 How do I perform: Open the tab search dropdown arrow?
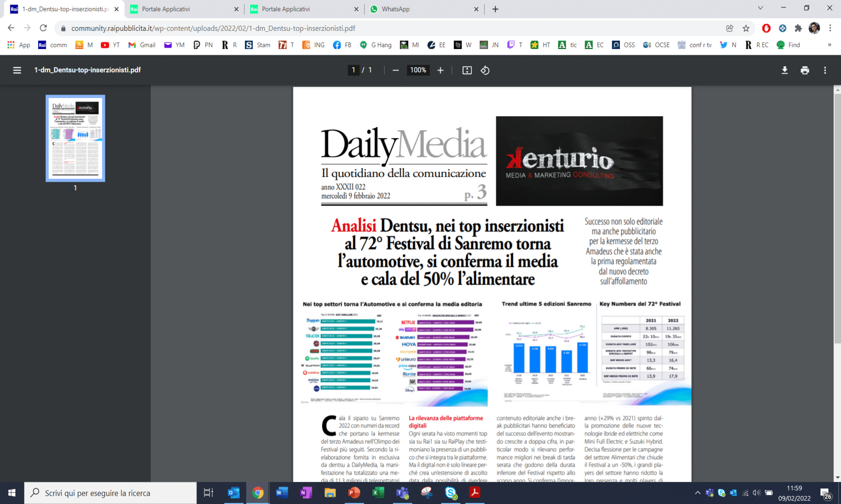tap(760, 8)
